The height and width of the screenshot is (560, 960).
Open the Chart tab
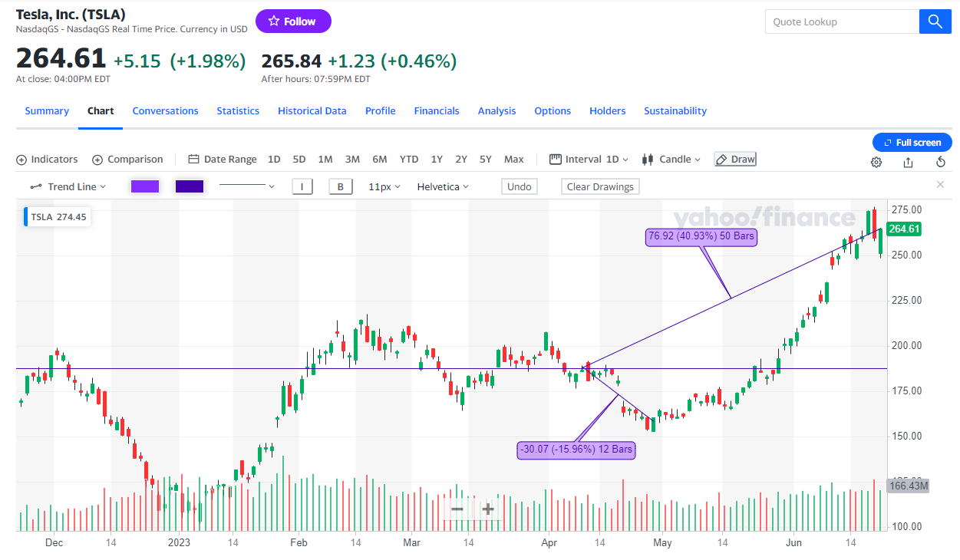(101, 111)
